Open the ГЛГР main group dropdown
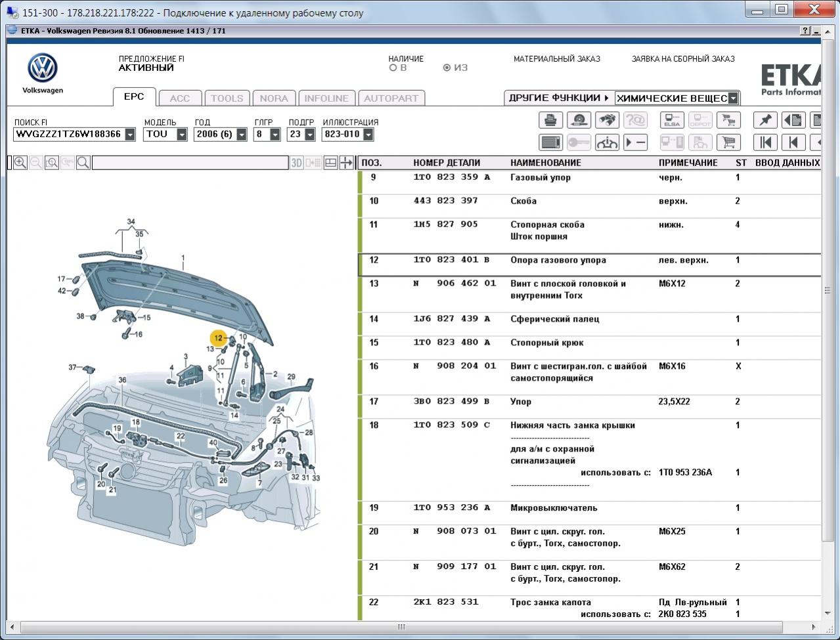Viewport: 840px width, 640px height. (x=275, y=135)
